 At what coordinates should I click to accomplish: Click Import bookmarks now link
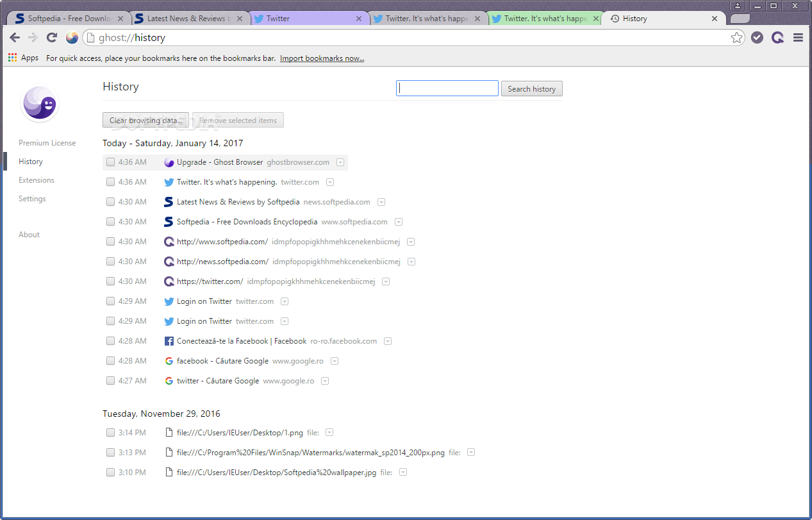pos(322,58)
